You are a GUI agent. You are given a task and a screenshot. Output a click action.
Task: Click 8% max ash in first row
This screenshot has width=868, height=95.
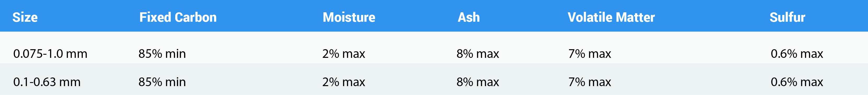(478, 53)
